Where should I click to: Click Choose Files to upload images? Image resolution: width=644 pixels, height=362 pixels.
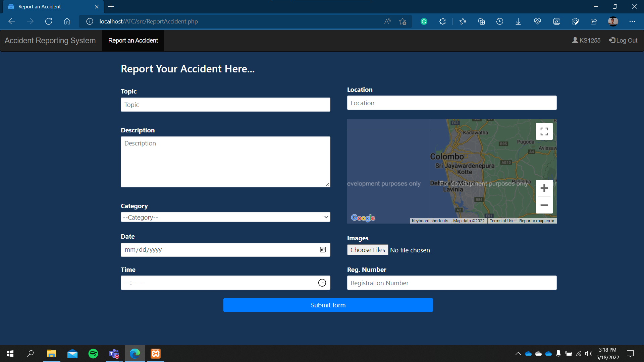coord(367,250)
